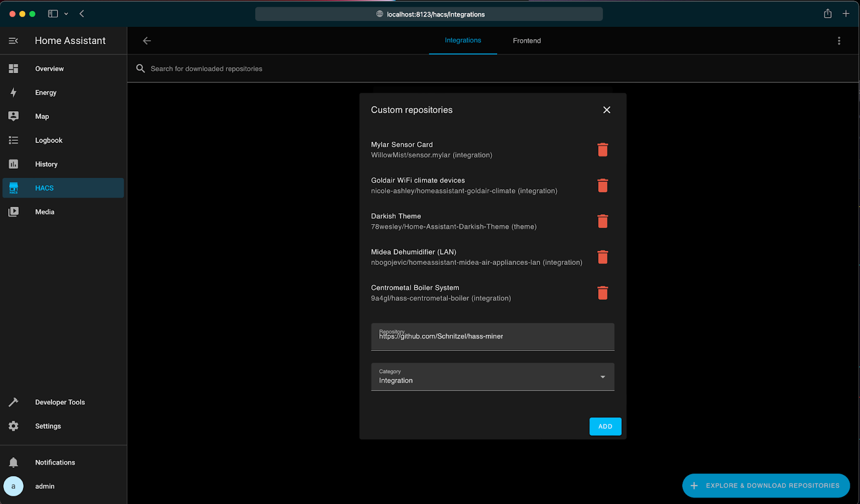Click the Midea Dehumidifier (LAN) title

[x=413, y=252]
